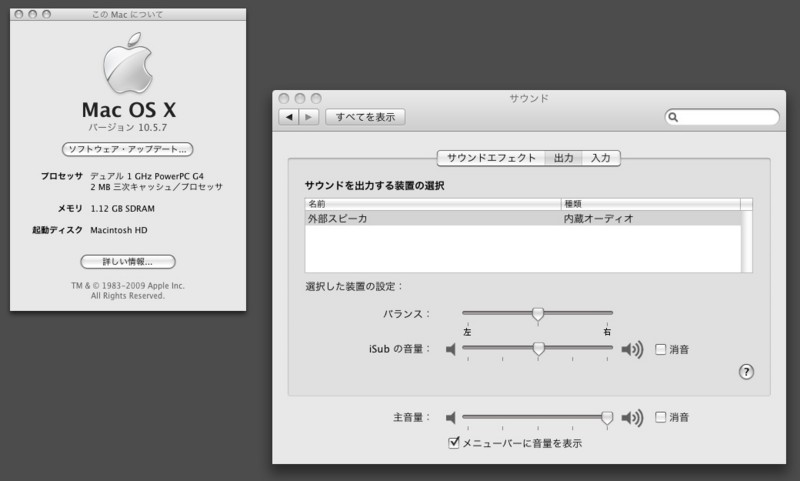The image size is (800, 481).
Task: Open help with the question mark button
Action: tap(746, 372)
